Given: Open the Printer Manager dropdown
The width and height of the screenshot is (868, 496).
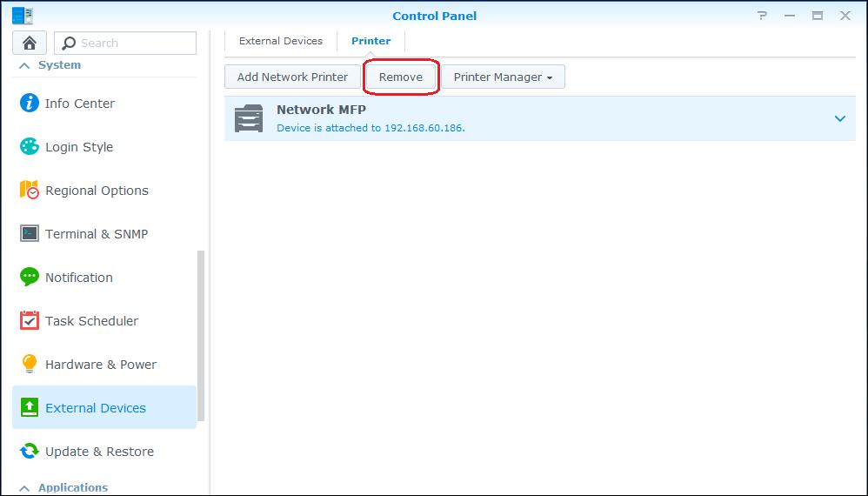Looking at the screenshot, I should pos(503,77).
